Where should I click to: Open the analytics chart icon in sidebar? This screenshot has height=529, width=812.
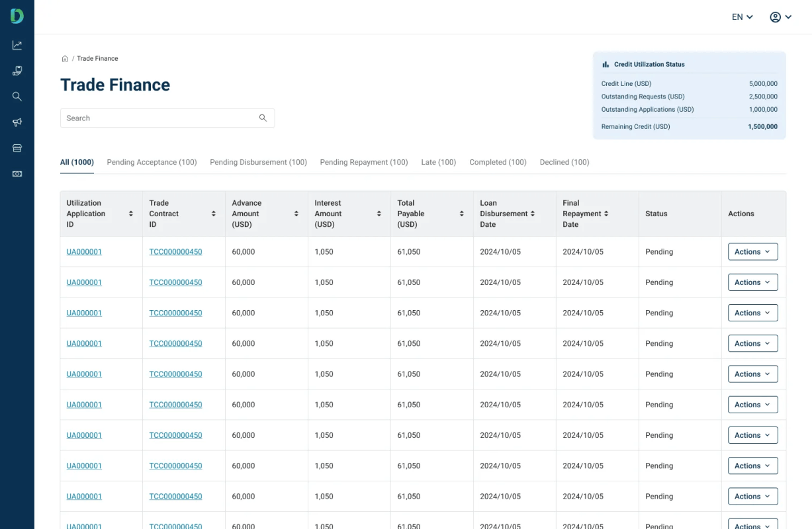click(17, 46)
